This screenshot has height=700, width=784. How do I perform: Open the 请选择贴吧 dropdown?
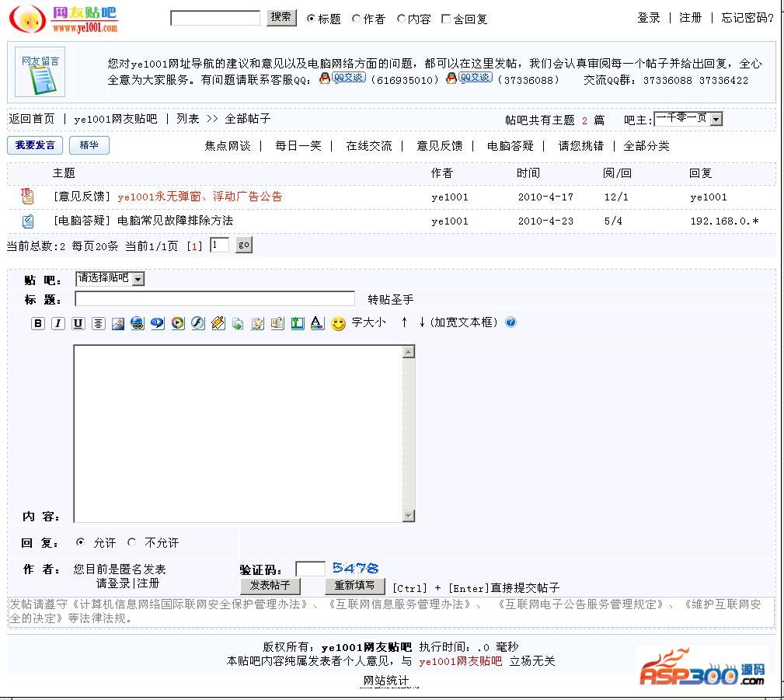[110, 278]
